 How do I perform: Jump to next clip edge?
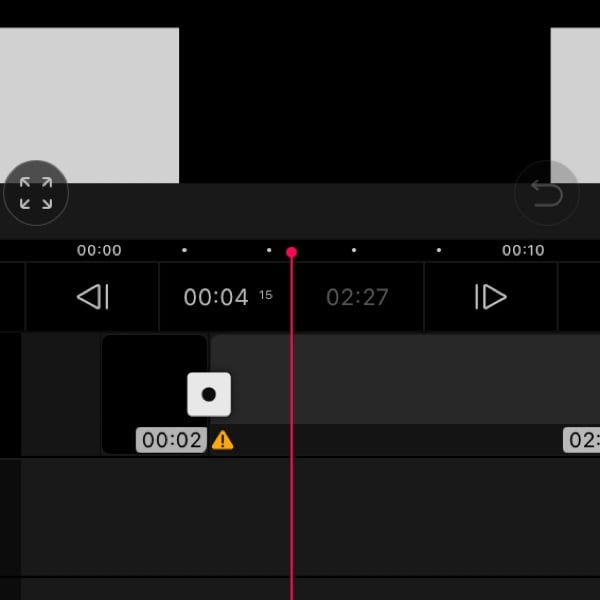coord(490,297)
